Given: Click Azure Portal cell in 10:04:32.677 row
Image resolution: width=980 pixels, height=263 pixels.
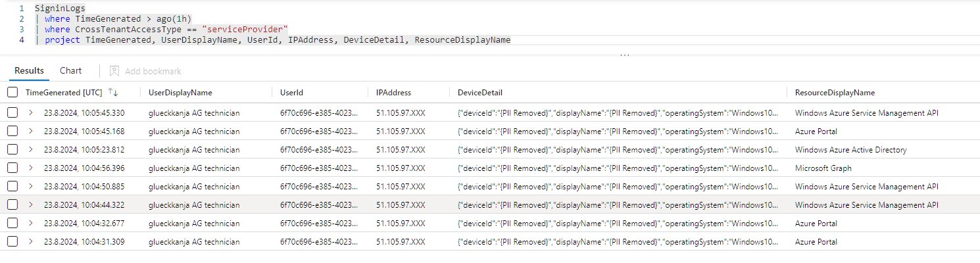Looking at the screenshot, I should tap(816, 224).
